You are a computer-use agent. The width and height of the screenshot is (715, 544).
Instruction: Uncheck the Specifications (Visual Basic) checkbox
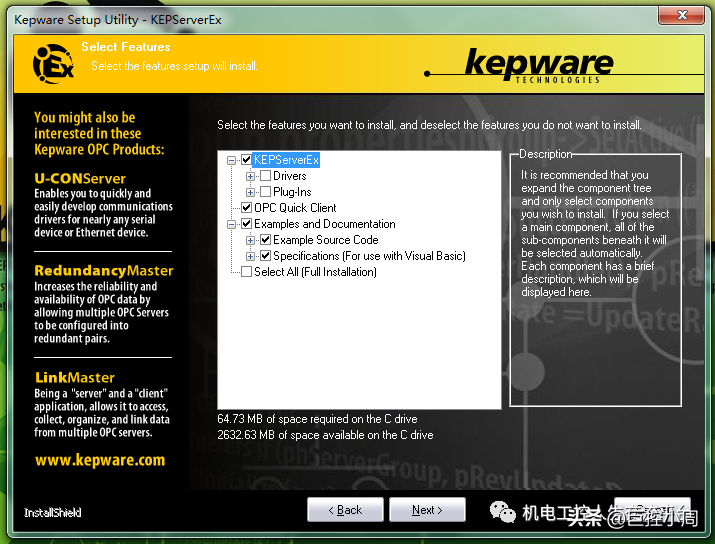tap(265, 256)
